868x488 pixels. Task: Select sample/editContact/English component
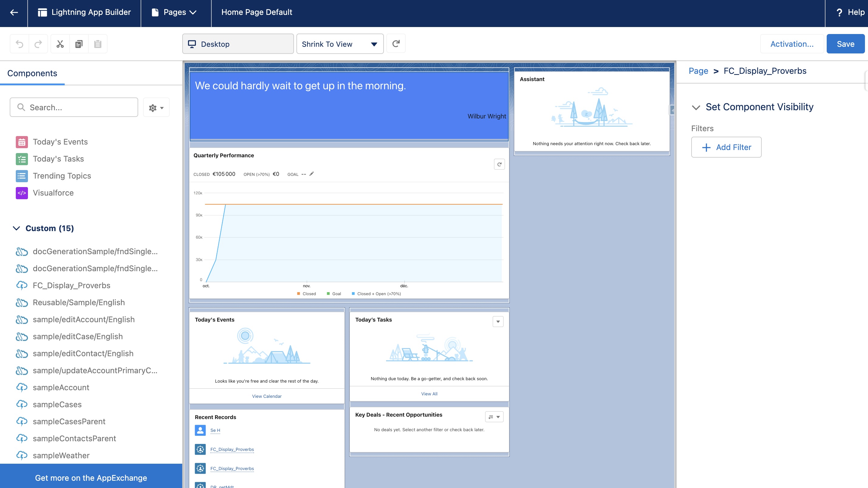(75, 353)
